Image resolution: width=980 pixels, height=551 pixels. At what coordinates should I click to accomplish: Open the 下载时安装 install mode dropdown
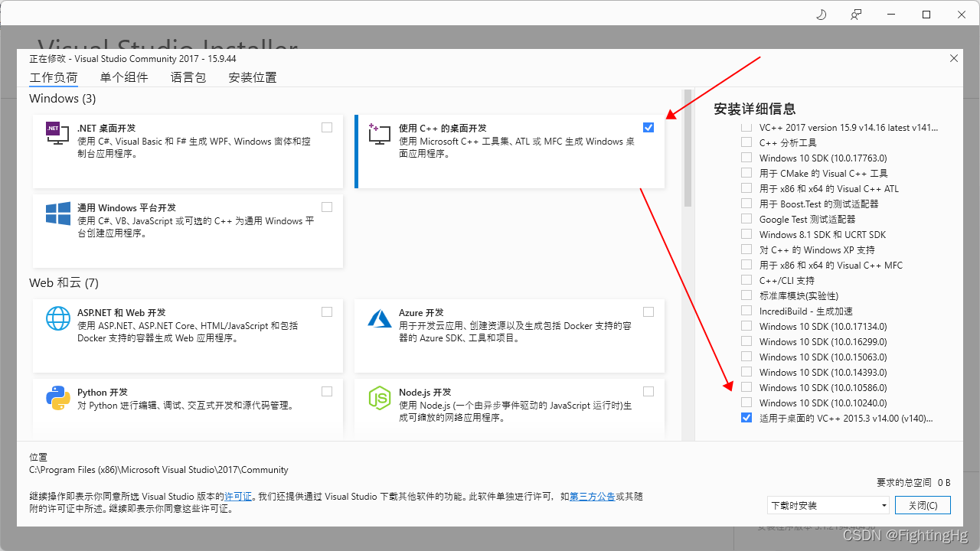pyautogui.click(x=828, y=505)
